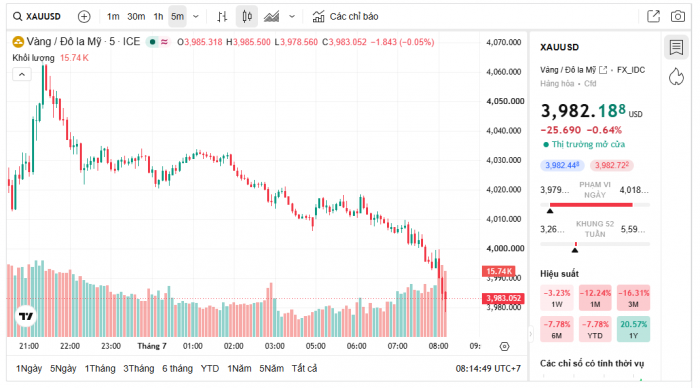Screen dimensions: 700x388
Task: Expand the chart style dropdown arrow
Action: click(292, 17)
